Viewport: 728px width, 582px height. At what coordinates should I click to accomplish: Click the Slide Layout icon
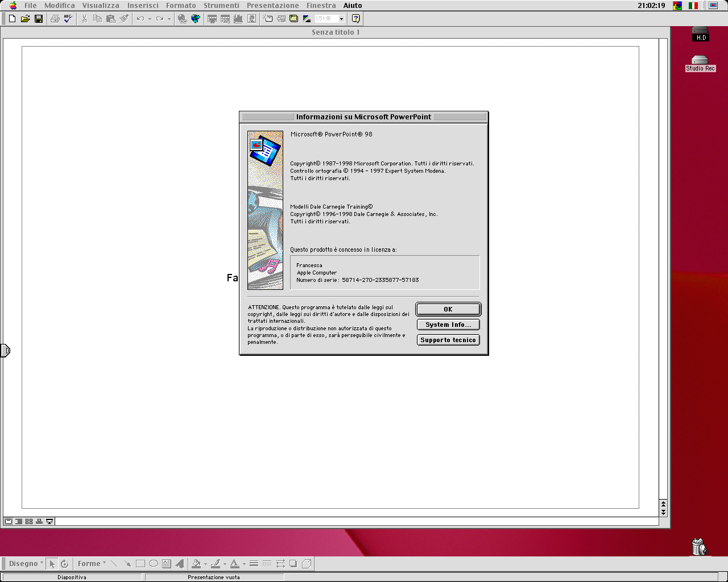point(281,19)
